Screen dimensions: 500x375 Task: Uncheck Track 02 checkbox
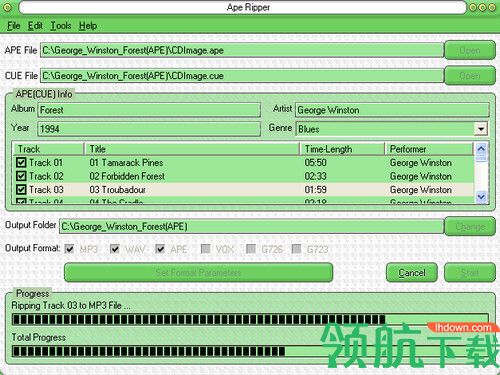21,176
